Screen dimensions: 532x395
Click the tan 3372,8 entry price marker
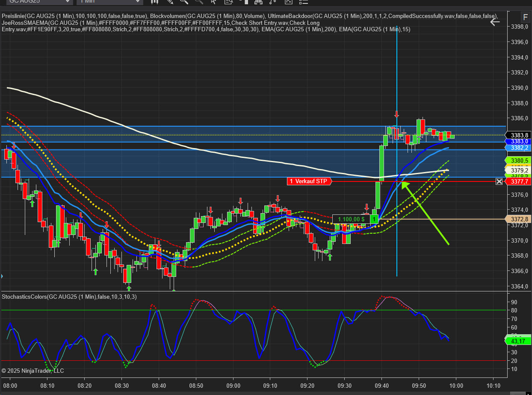[518, 219]
